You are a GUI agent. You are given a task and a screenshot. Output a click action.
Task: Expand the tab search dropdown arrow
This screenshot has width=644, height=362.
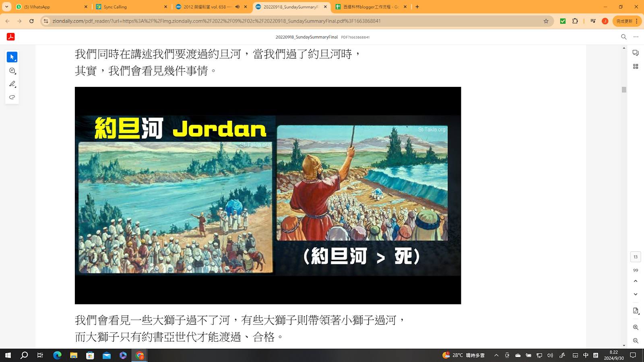pos(7,7)
